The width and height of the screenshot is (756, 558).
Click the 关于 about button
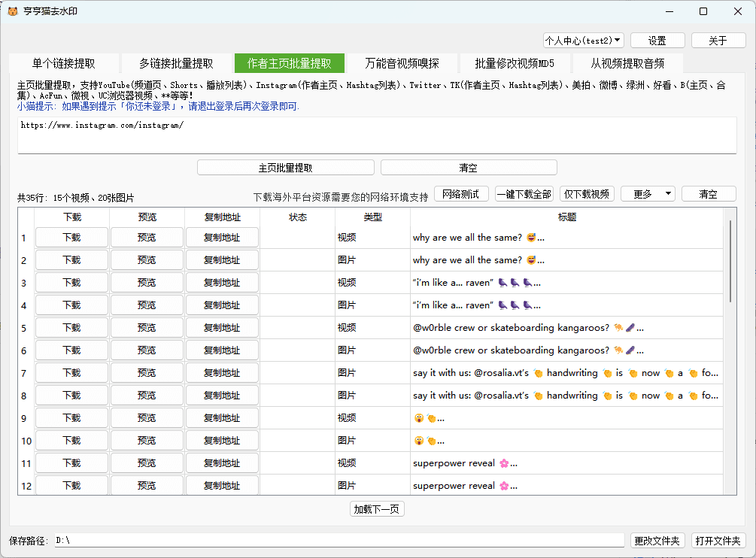[718, 39]
